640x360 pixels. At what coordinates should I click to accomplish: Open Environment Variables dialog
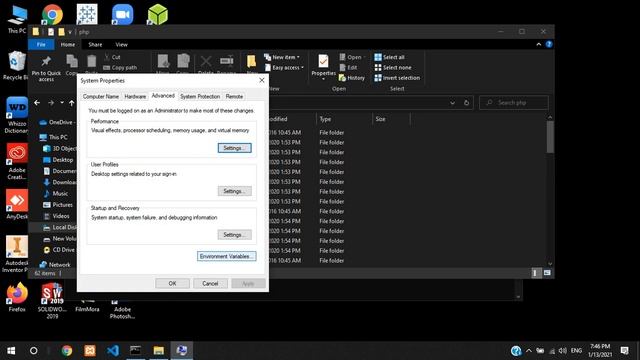[227, 256]
